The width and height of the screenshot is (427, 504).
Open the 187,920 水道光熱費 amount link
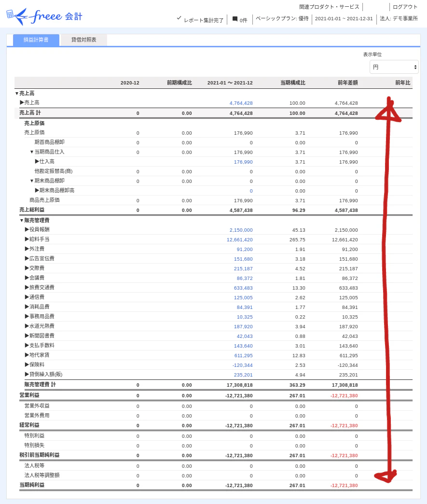pyautogui.click(x=243, y=326)
